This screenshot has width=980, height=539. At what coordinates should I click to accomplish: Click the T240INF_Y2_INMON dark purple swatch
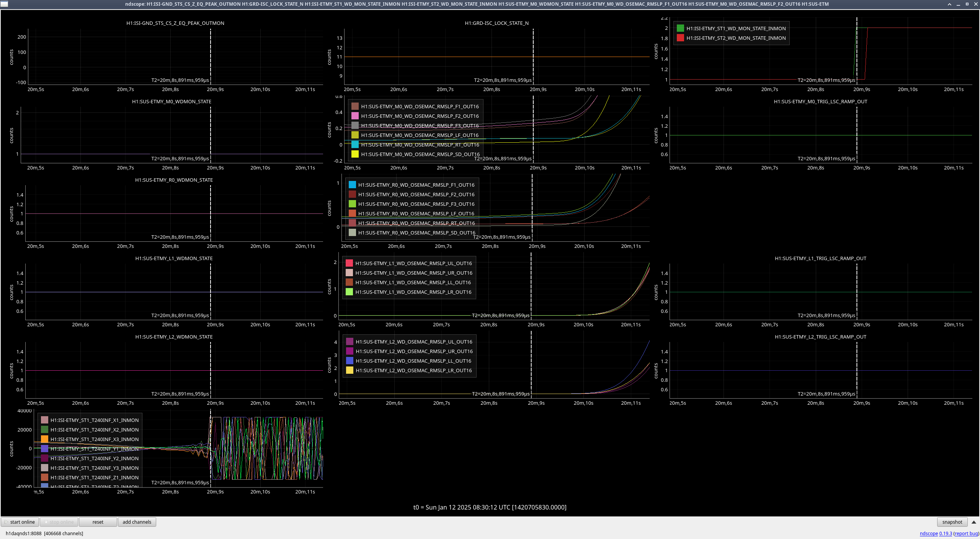(x=44, y=458)
